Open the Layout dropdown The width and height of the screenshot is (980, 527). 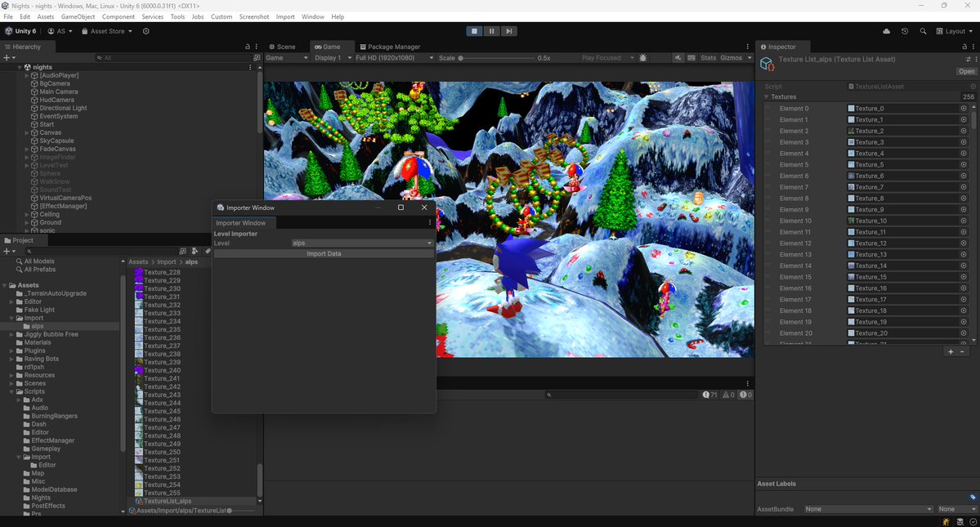[x=955, y=31]
